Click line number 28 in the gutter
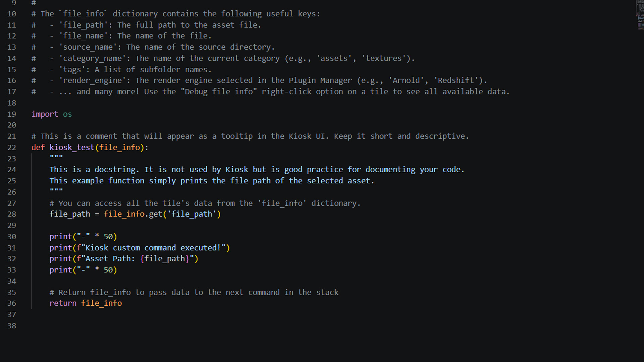This screenshot has height=362, width=644. (x=12, y=214)
